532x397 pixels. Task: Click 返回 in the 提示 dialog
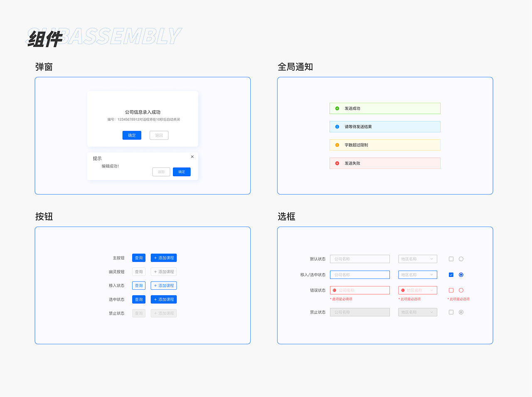click(x=161, y=172)
